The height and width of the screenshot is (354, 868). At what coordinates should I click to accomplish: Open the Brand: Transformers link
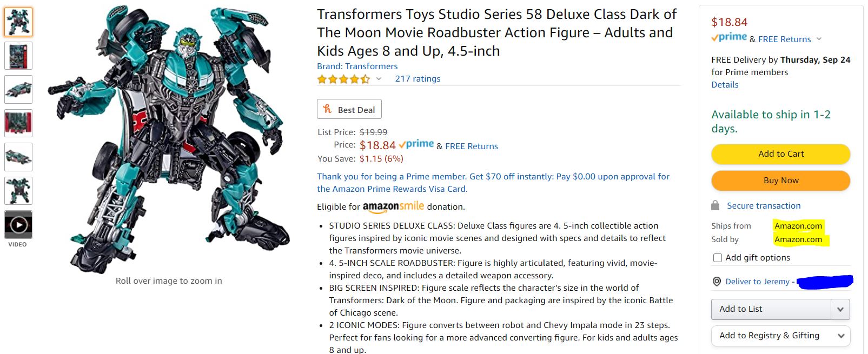click(x=357, y=66)
